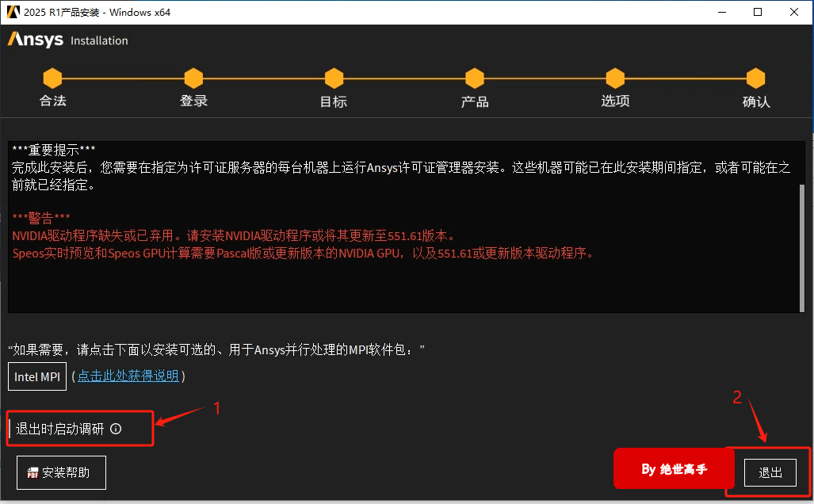Click the 确认 step hexagon
Viewport: 814px width, 504px height.
click(x=756, y=78)
